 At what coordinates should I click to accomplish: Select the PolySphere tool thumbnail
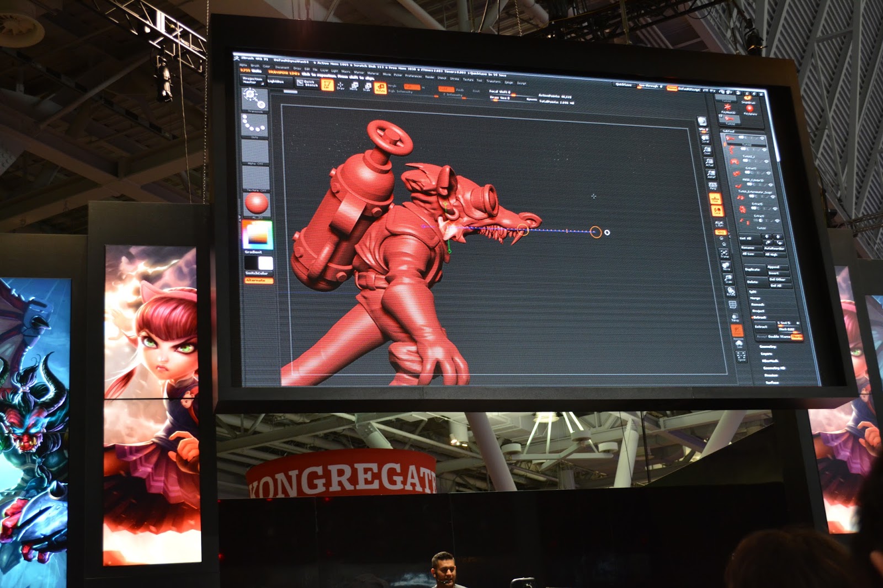pyautogui.click(x=749, y=110)
